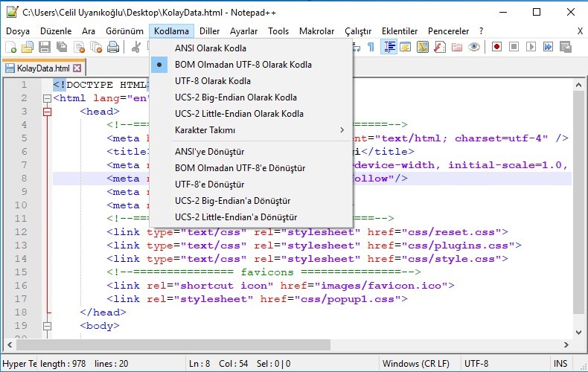Click the vertical scrollbar up arrow
This screenshot has height=372, width=588.
click(x=578, y=85)
